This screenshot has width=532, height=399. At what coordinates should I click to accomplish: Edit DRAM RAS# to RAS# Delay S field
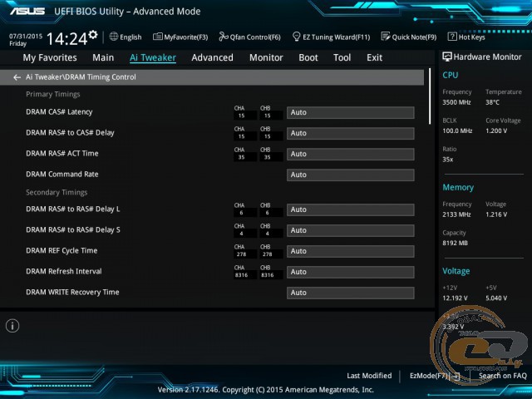point(351,230)
